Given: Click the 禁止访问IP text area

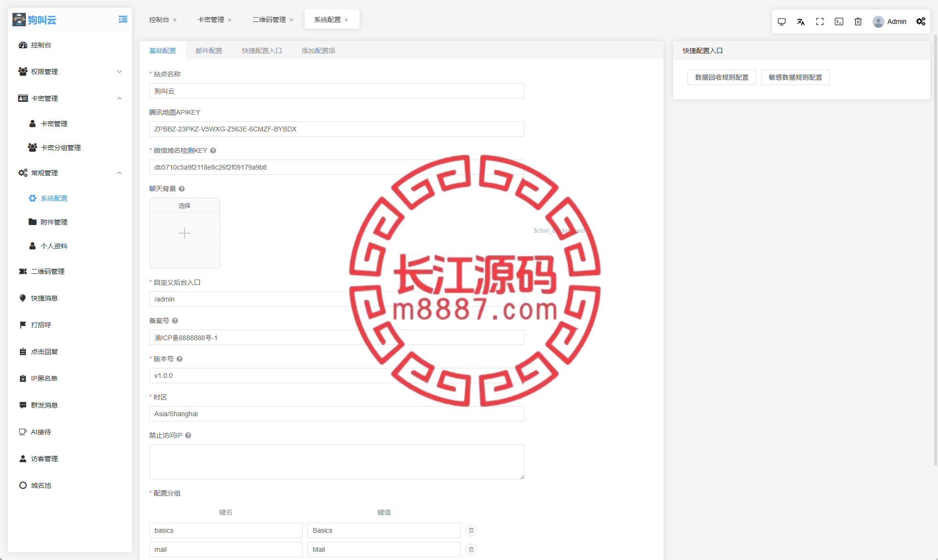Looking at the screenshot, I should point(337,462).
